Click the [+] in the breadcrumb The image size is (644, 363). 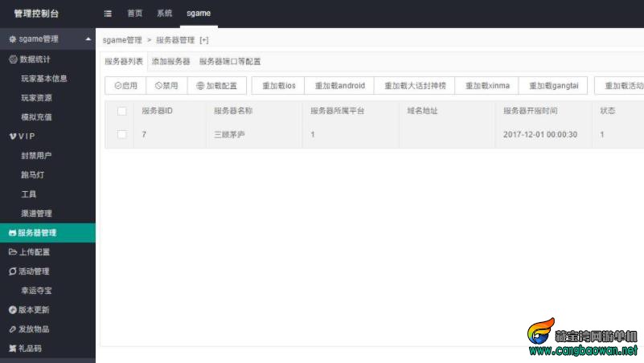coord(204,40)
